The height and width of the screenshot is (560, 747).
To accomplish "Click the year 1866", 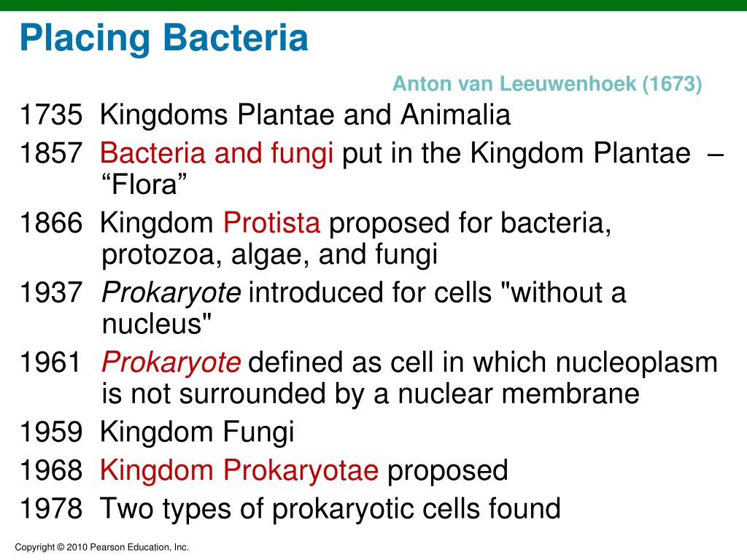I will click(51, 223).
